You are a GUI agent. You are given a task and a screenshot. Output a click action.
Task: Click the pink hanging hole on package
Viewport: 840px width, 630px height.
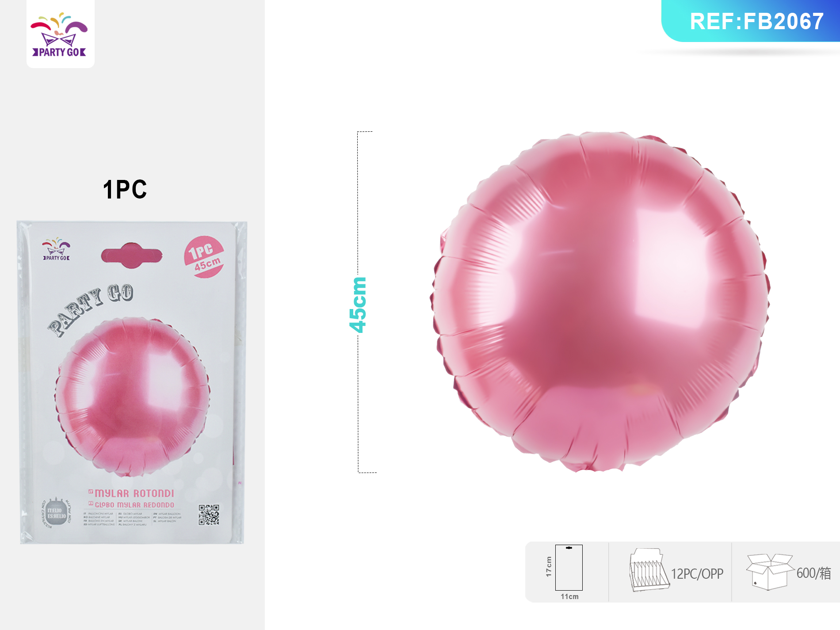(132, 255)
